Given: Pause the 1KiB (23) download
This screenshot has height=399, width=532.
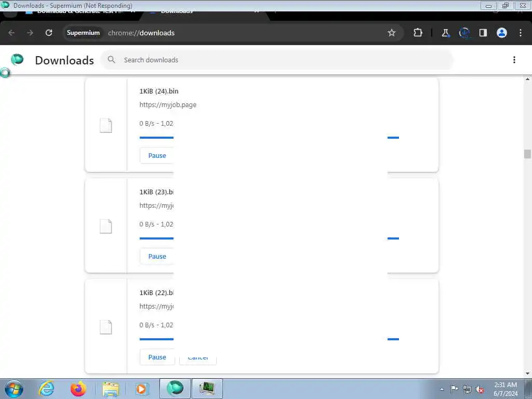Looking at the screenshot, I should click(x=157, y=256).
